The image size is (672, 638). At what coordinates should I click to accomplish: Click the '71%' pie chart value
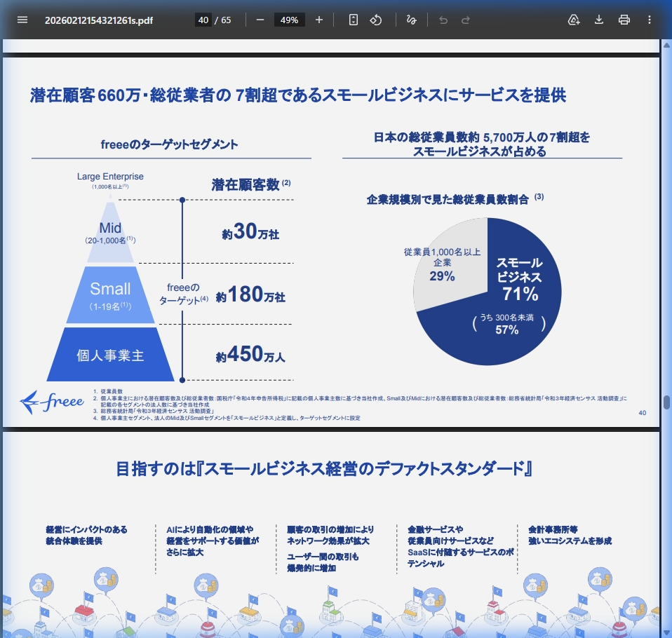pos(520,294)
